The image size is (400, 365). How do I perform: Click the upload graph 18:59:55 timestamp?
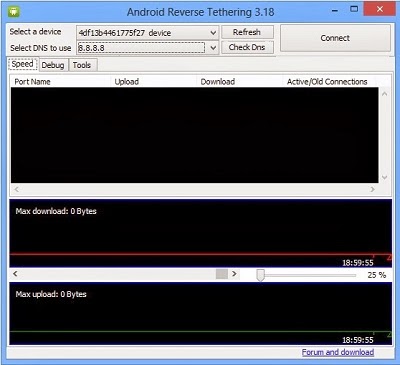(x=358, y=340)
